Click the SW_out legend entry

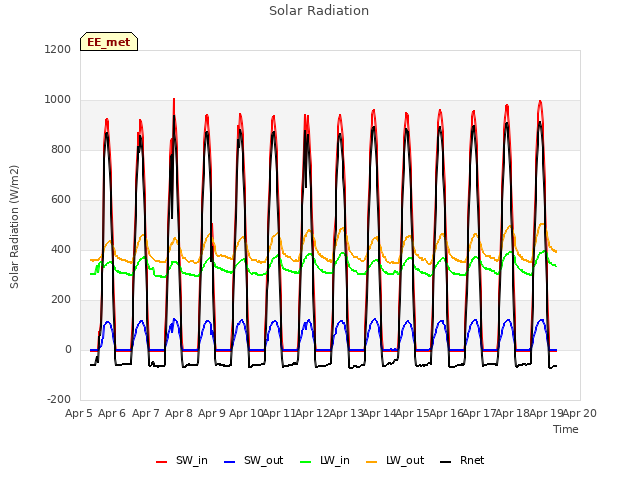253,461
